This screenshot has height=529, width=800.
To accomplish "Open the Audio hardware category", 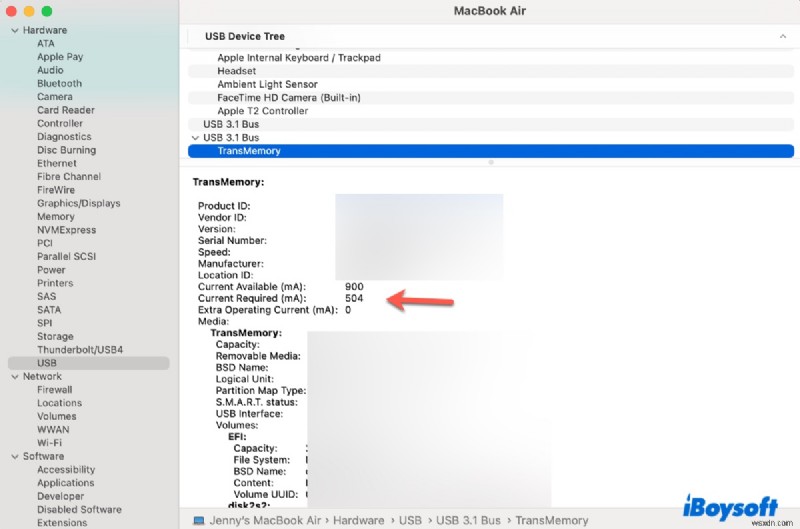I will coord(50,70).
